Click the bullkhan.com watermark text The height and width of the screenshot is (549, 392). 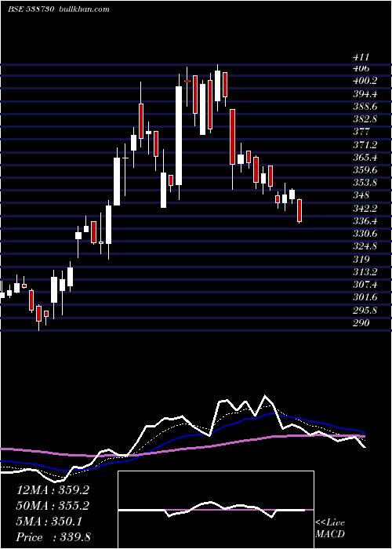(x=83, y=9)
